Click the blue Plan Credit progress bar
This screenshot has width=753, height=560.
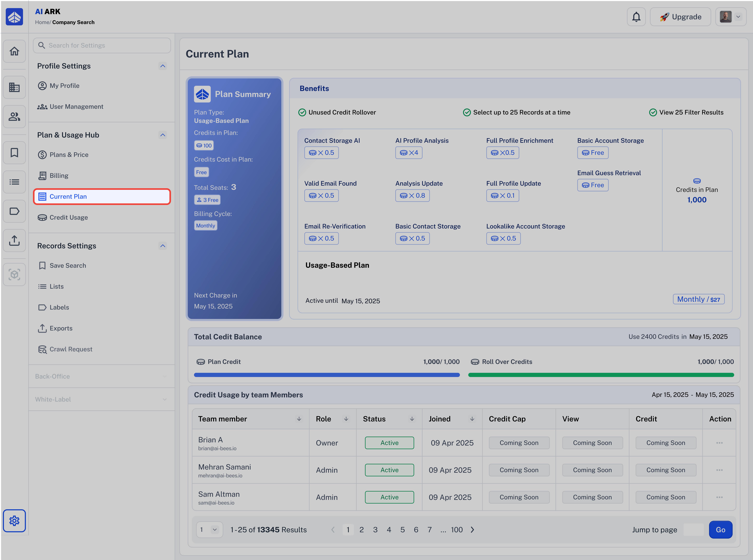click(327, 375)
